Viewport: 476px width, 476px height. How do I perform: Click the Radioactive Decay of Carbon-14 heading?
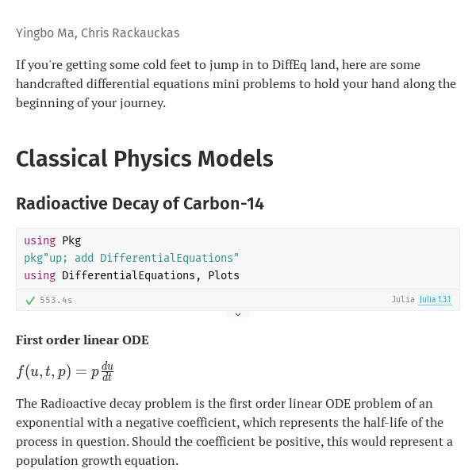tap(140, 204)
